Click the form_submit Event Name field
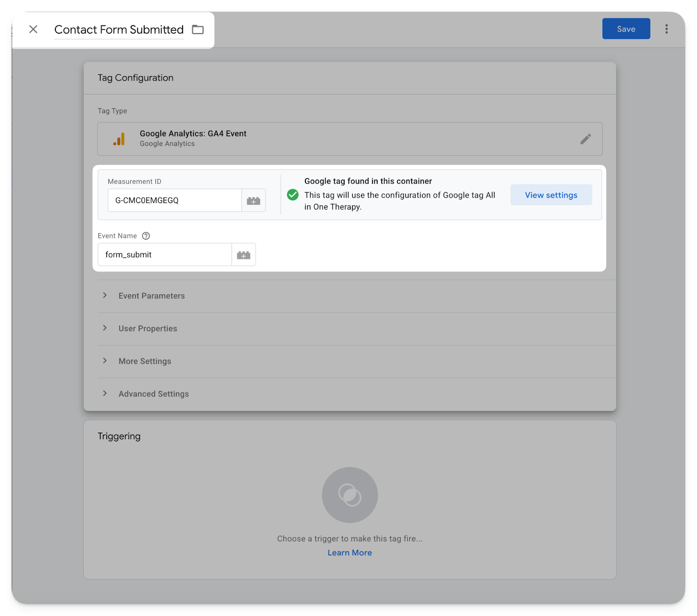Image resolution: width=697 pixels, height=616 pixels. [165, 255]
